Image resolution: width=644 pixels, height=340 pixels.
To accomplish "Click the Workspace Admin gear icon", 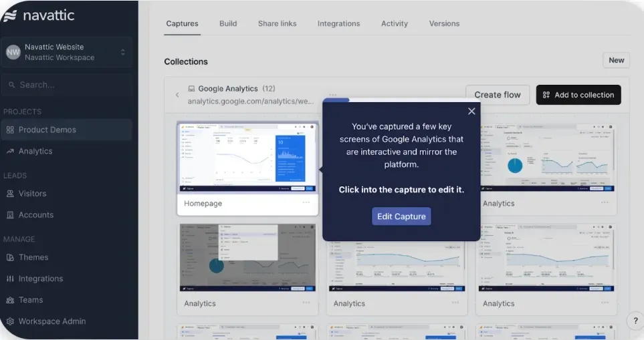I will pyautogui.click(x=10, y=321).
